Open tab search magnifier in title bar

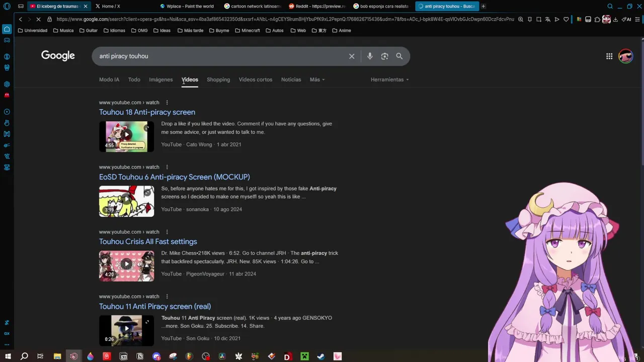tap(610, 6)
